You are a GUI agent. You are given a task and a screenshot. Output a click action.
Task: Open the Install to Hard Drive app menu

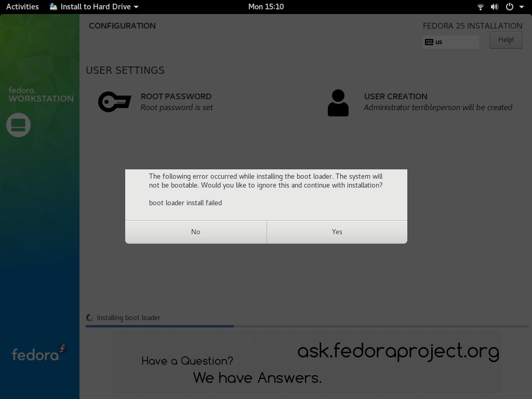(94, 7)
